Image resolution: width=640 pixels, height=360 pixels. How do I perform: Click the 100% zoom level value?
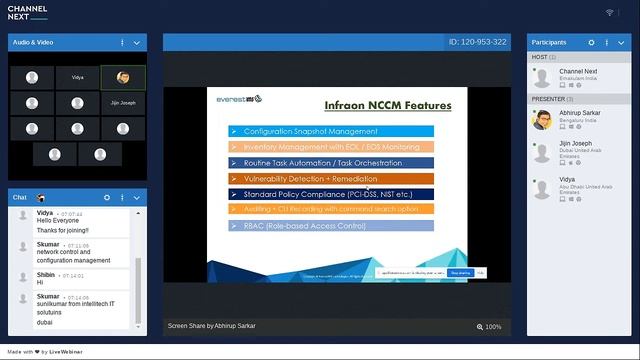[493, 327]
